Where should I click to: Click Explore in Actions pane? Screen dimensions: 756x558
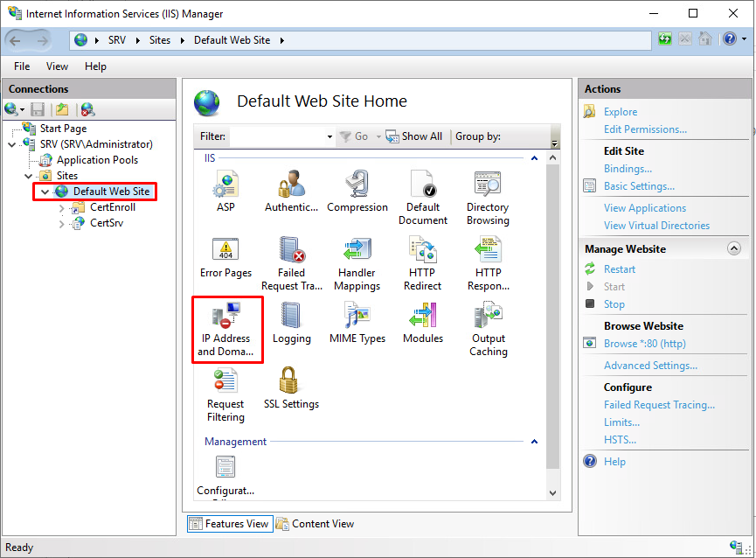click(621, 112)
